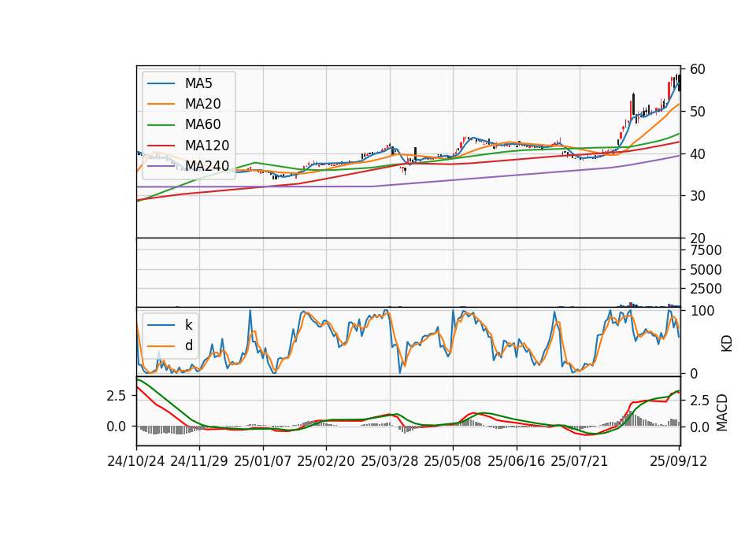
Task: Click the volume axis value 5000
Action: click(x=706, y=270)
